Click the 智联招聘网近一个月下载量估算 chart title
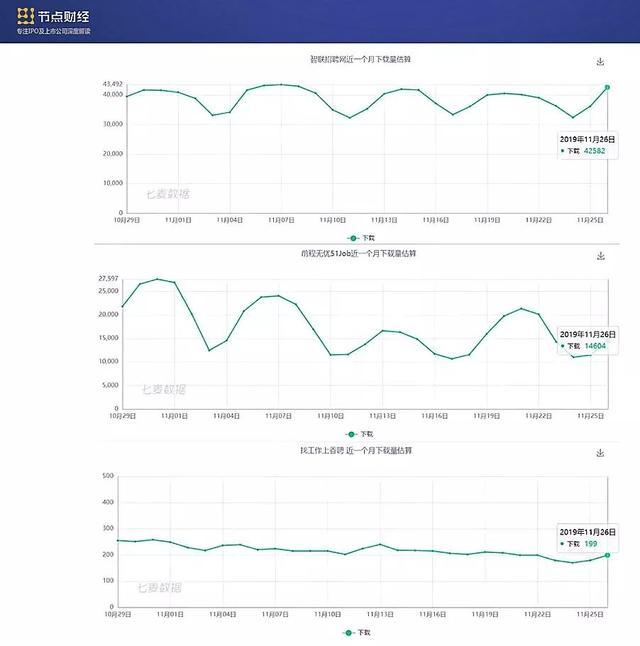Image resolution: width=640 pixels, height=646 pixels. coord(360,59)
